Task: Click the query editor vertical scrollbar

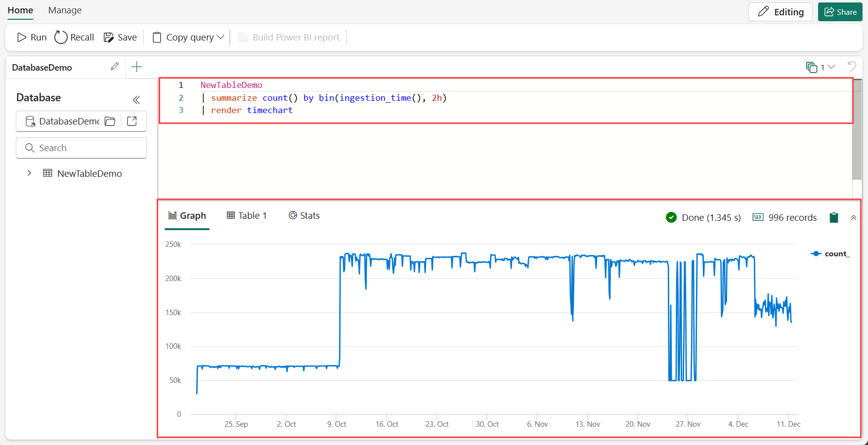Action: 857,130
